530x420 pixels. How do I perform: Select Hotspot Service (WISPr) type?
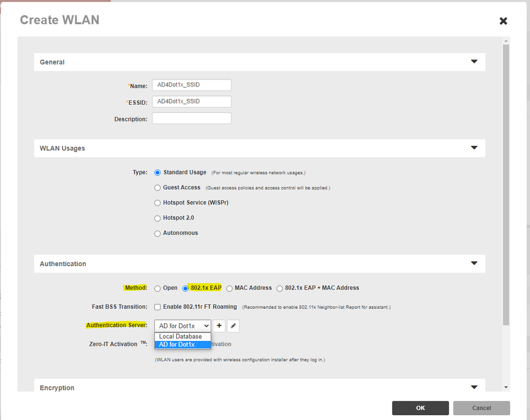pyautogui.click(x=158, y=203)
